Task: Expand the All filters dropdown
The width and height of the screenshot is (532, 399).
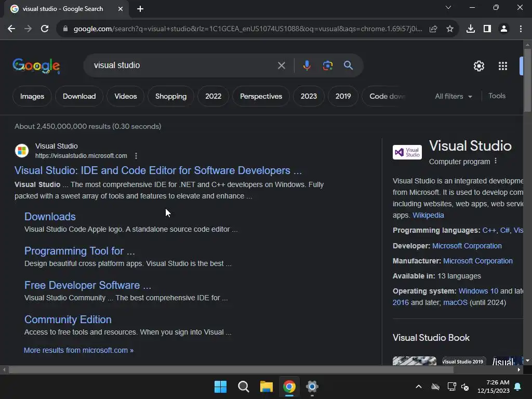Action: 454,96
